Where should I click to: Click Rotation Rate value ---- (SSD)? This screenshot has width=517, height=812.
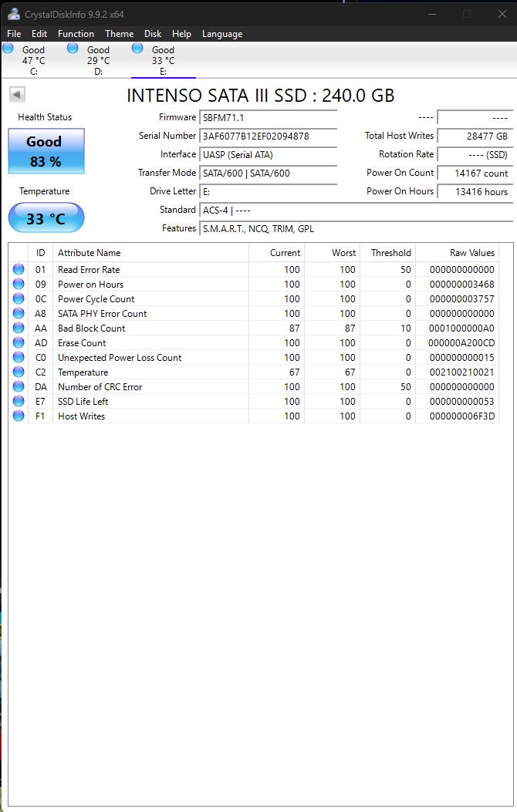(x=475, y=155)
